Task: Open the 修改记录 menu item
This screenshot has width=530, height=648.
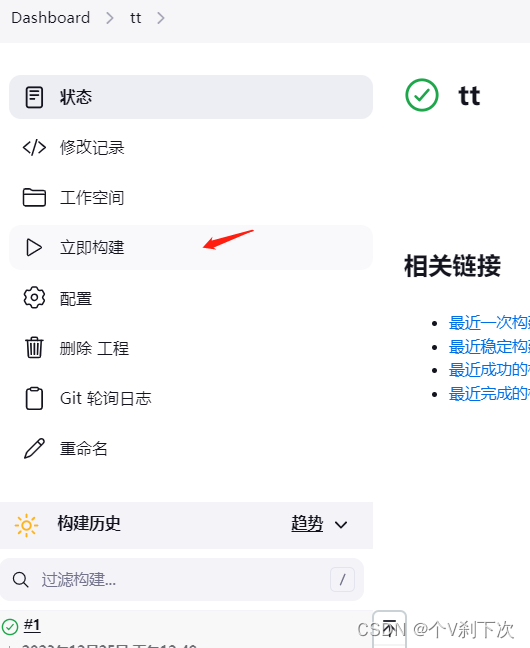Action: pyautogui.click(x=191, y=148)
